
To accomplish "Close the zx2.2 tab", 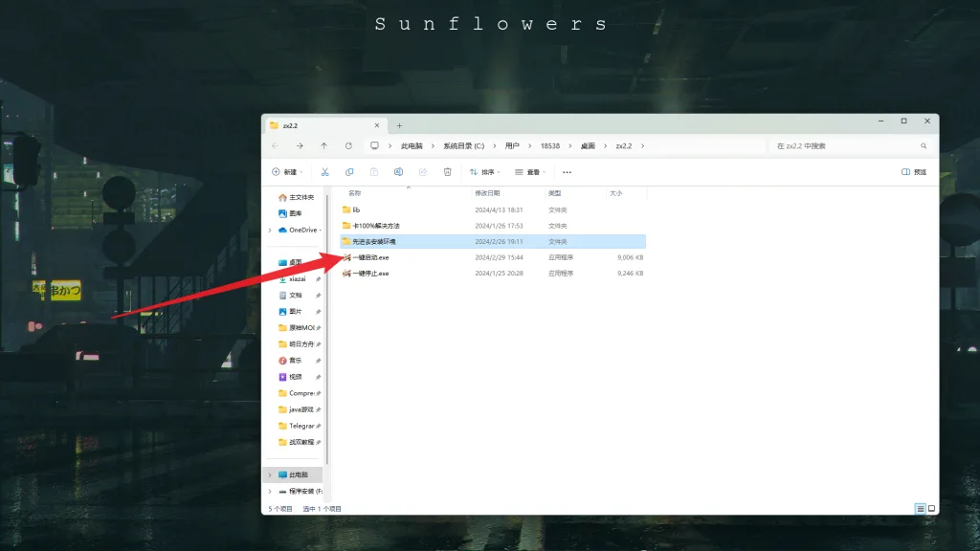I will pos(377,125).
